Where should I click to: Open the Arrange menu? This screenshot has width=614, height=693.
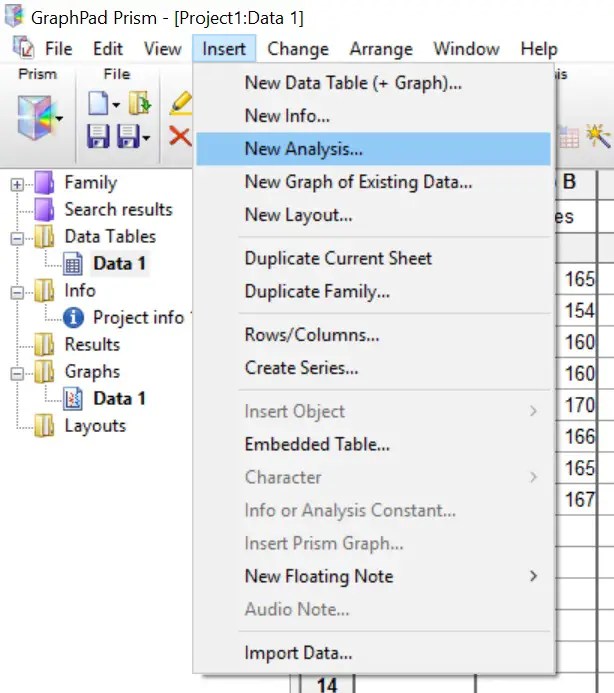pos(381,49)
